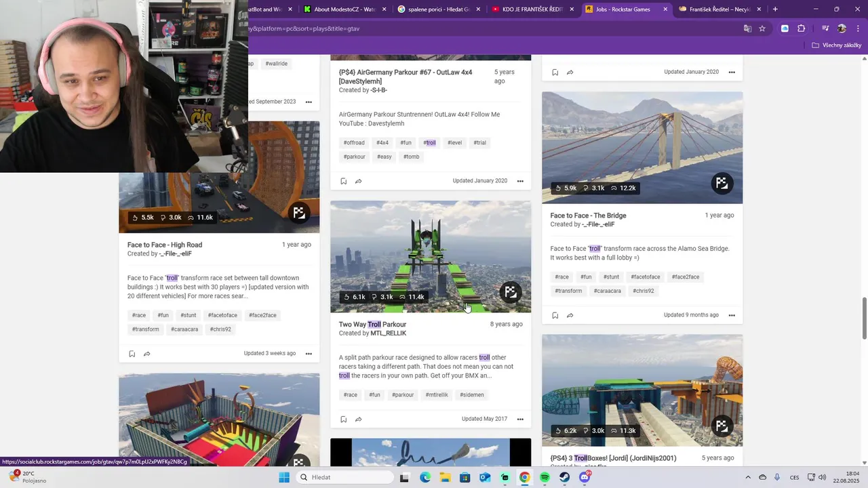
Task: Open AirGermany Parkour #67 OutLaw 4x4 title
Action: 406,77
